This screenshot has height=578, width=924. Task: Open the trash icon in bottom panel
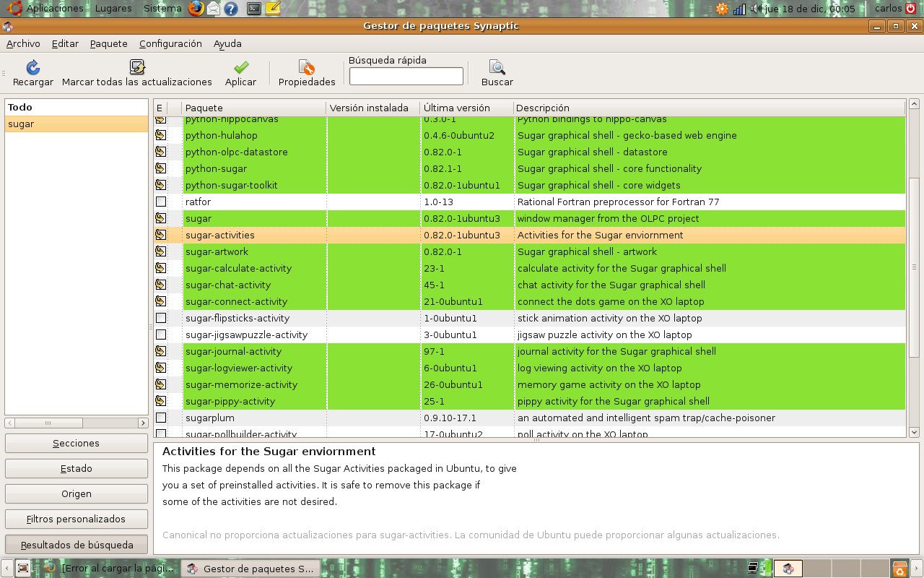pyautogui.click(x=899, y=569)
